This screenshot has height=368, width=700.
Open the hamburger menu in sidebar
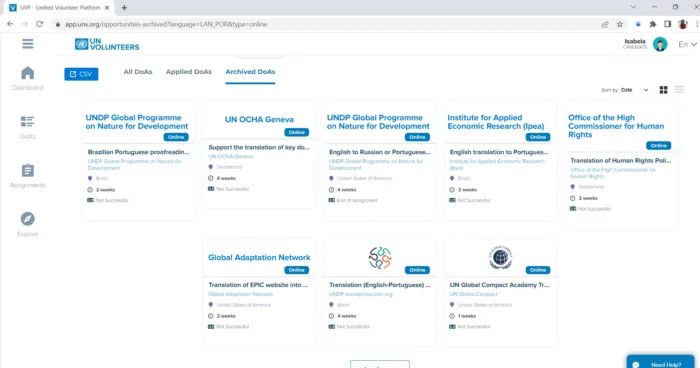(x=28, y=44)
